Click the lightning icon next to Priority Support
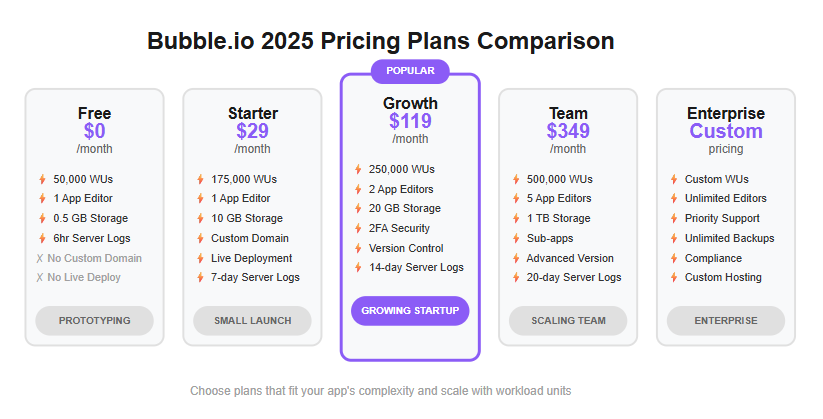823x419 pixels. (674, 219)
